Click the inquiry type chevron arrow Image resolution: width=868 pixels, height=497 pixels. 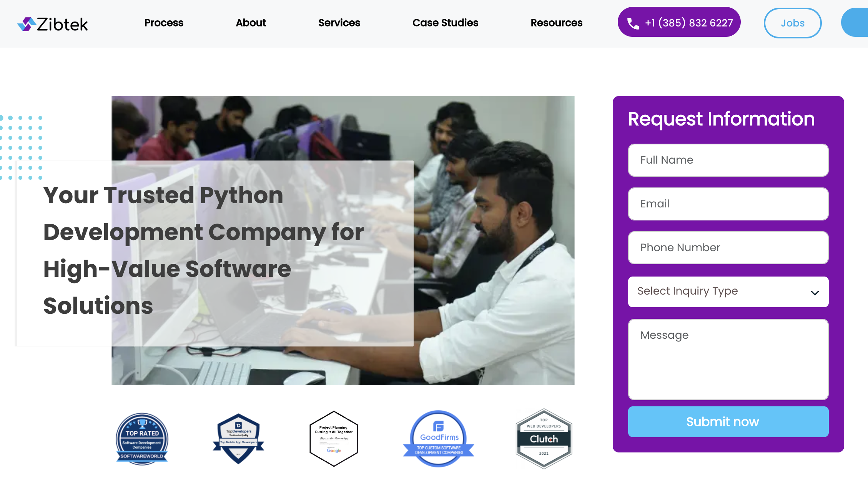click(815, 293)
